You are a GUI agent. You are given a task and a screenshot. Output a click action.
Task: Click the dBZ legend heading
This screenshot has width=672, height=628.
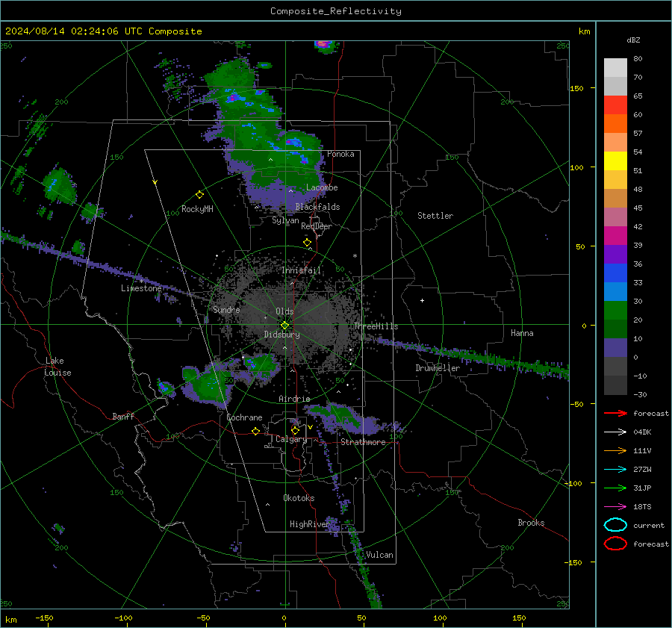click(633, 40)
